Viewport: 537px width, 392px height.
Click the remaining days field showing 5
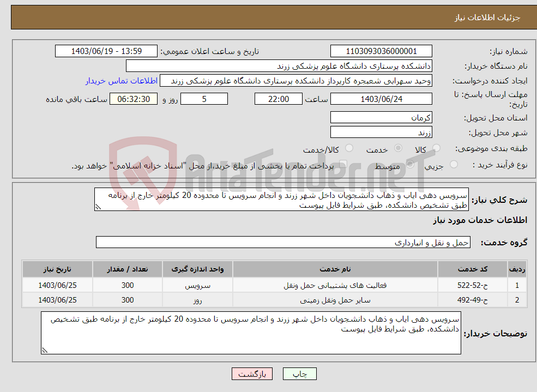tap(204, 99)
